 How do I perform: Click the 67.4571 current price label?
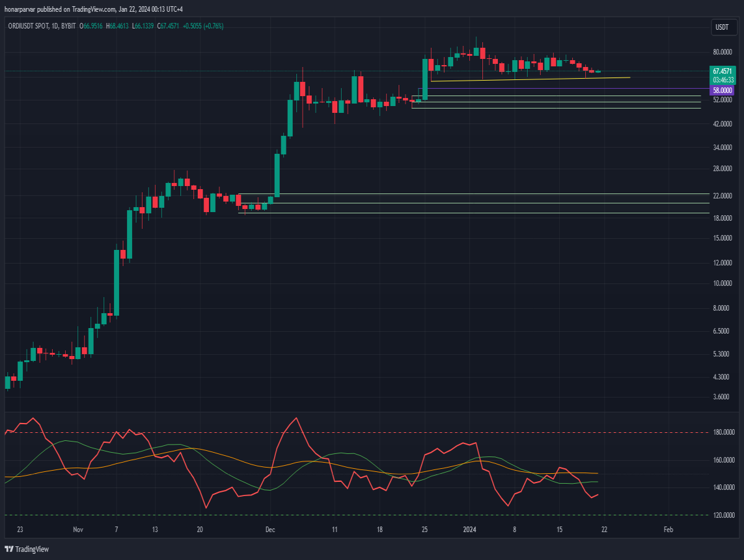tap(722, 71)
